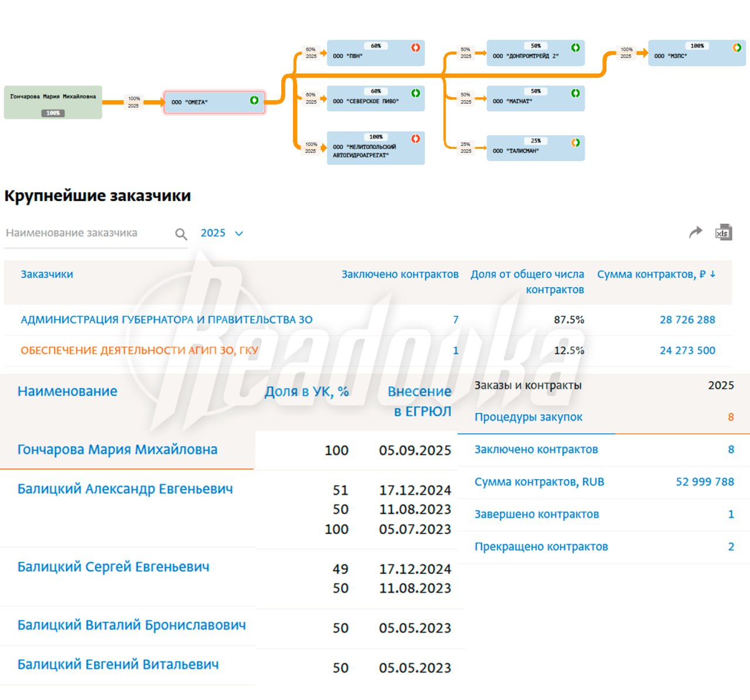
Task: Click orange status icon on ООО "МЗПС" node
Action: point(737,47)
